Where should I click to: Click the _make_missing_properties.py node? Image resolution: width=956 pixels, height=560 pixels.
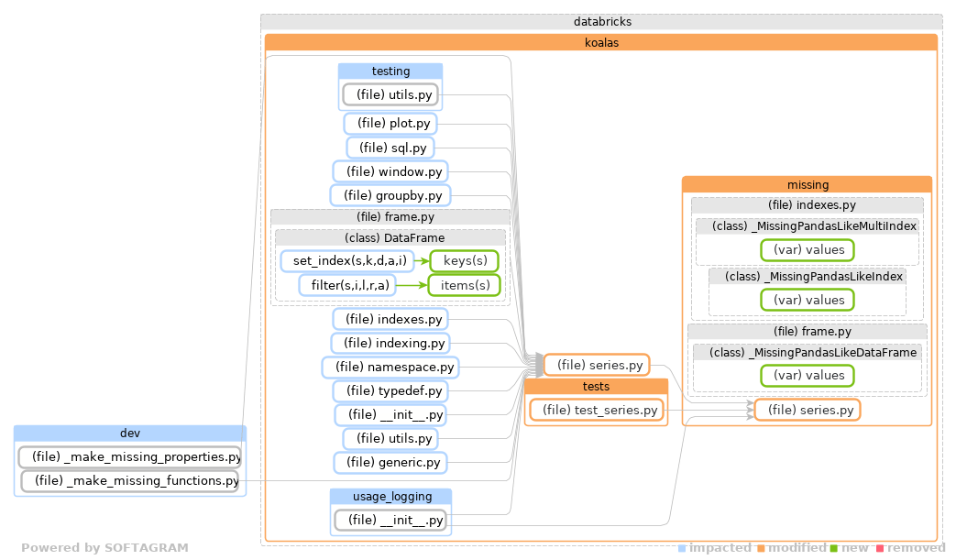pyautogui.click(x=128, y=456)
